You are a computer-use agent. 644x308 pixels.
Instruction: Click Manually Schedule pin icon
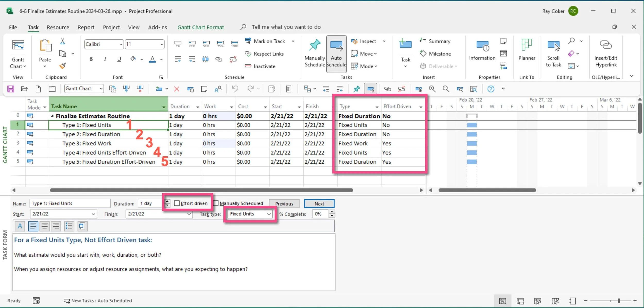click(x=315, y=45)
